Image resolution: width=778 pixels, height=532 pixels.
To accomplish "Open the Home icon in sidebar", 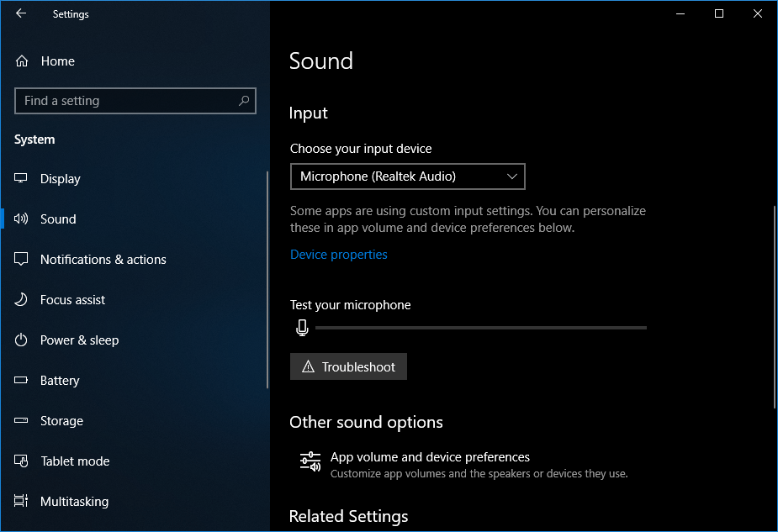I will click(22, 61).
